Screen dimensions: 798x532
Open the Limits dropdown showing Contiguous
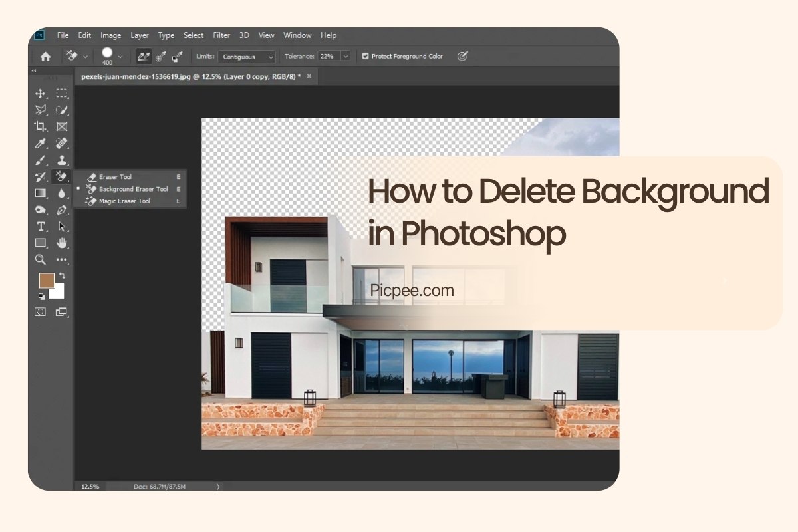[x=248, y=57]
